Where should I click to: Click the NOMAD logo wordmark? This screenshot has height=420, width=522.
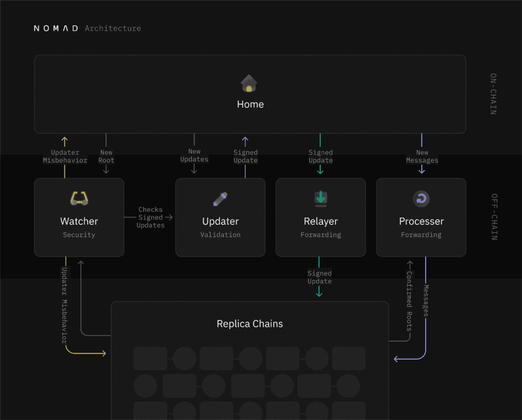click(56, 28)
